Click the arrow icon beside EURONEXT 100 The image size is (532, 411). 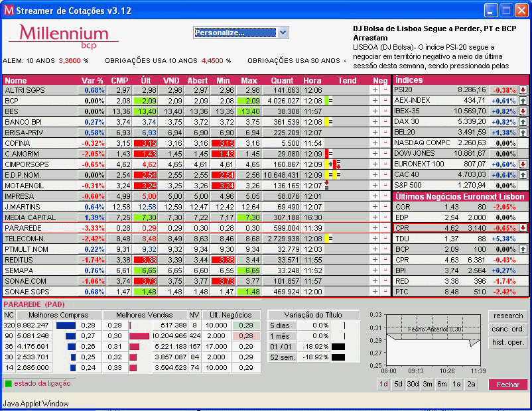coord(523,164)
